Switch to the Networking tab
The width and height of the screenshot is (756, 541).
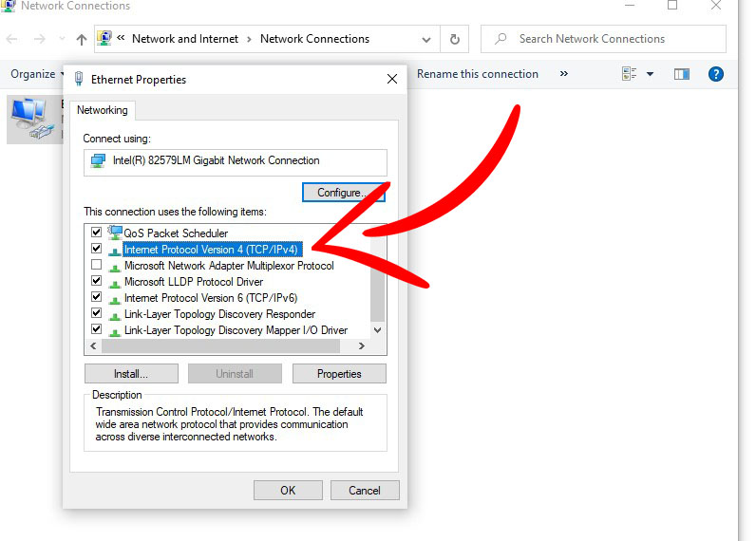point(103,110)
